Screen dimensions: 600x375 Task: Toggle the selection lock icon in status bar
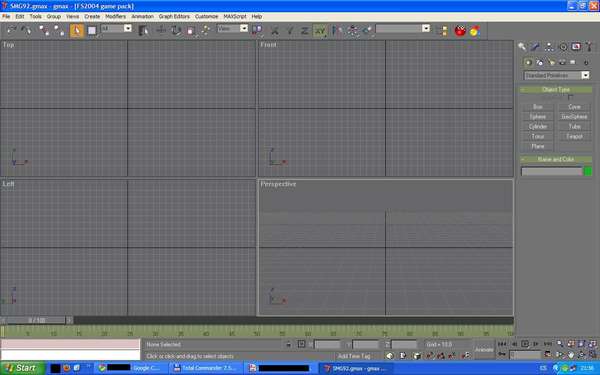pyautogui.click(x=289, y=344)
